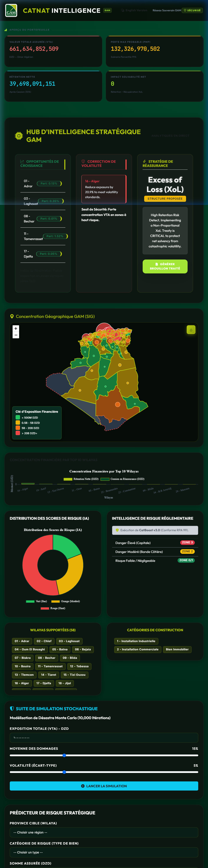208x868 pixels.
Task: Reset map view with home button
Action: click(x=191, y=330)
